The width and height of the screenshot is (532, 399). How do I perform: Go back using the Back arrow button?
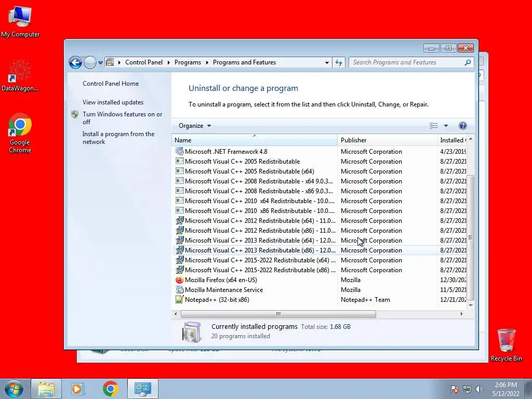75,62
